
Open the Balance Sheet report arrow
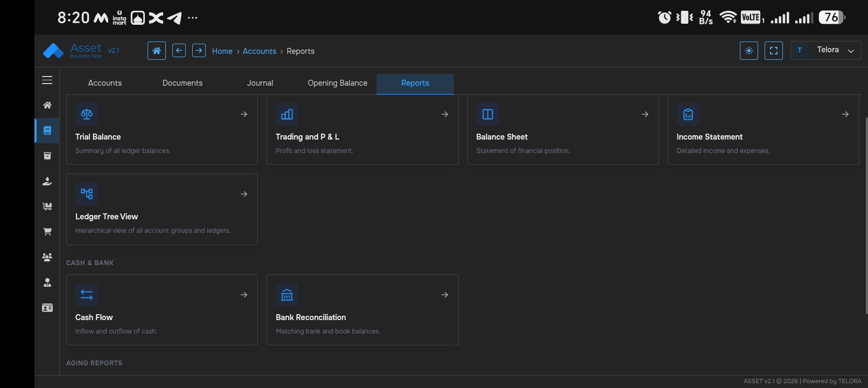pos(645,114)
